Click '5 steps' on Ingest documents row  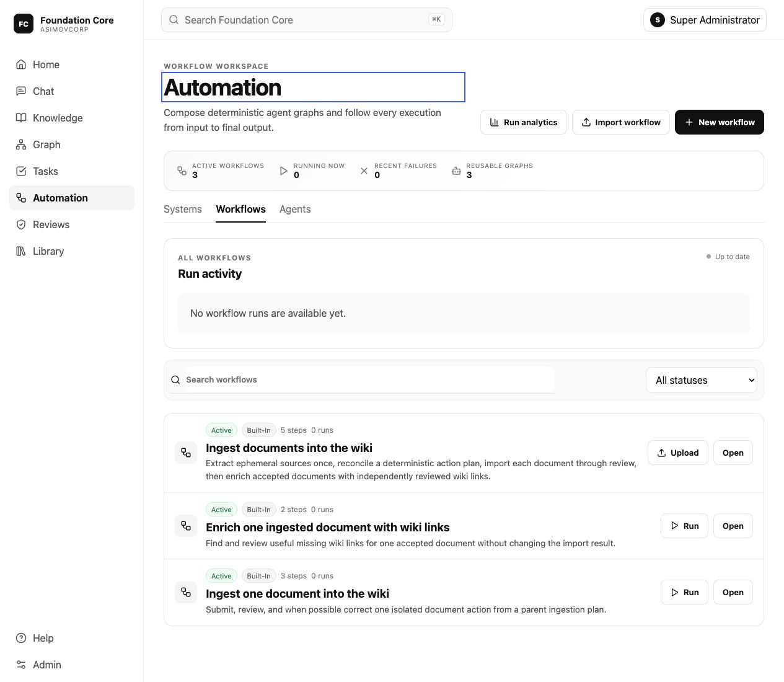coord(294,430)
